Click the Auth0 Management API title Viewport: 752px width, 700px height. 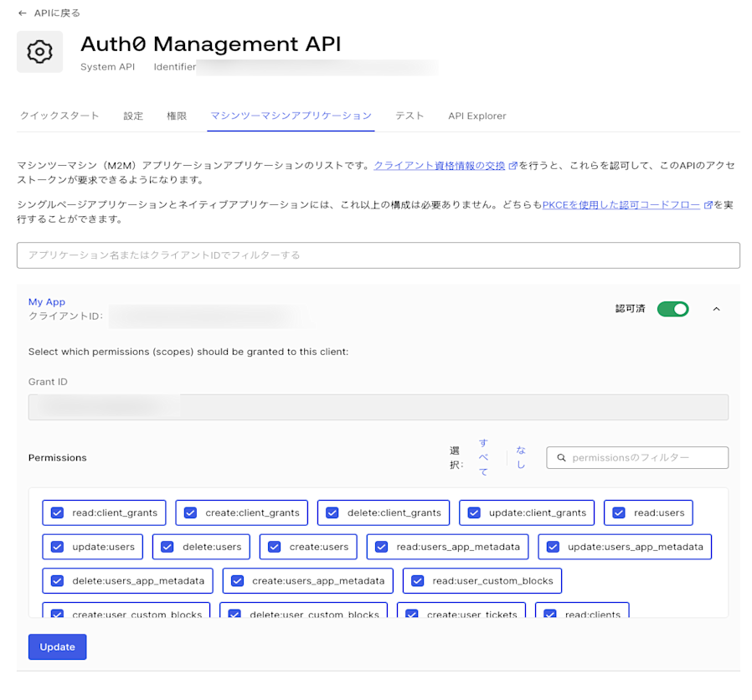click(211, 44)
